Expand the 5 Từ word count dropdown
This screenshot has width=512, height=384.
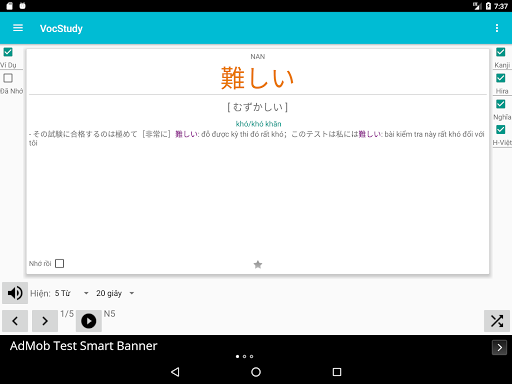(72, 293)
